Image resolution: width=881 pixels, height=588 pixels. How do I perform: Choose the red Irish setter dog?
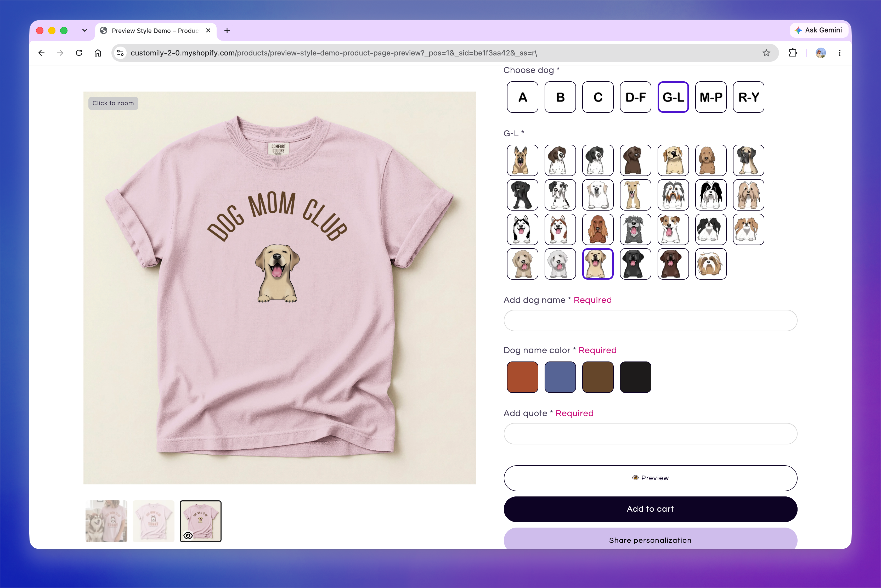pyautogui.click(x=598, y=229)
